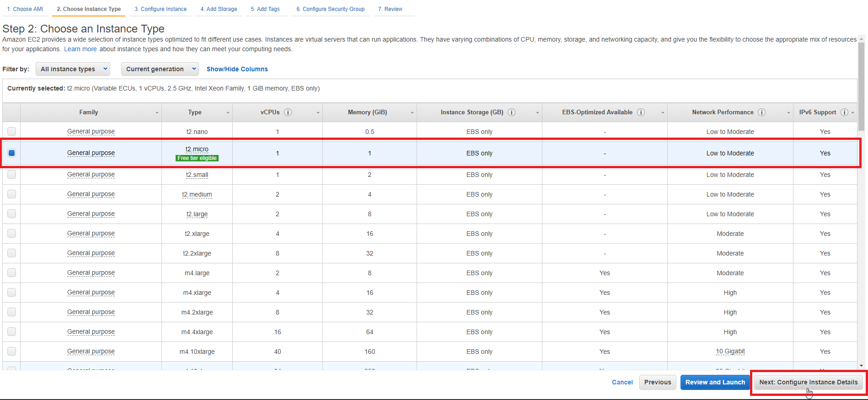
Task: Click Review and Launch button
Action: tap(715, 382)
